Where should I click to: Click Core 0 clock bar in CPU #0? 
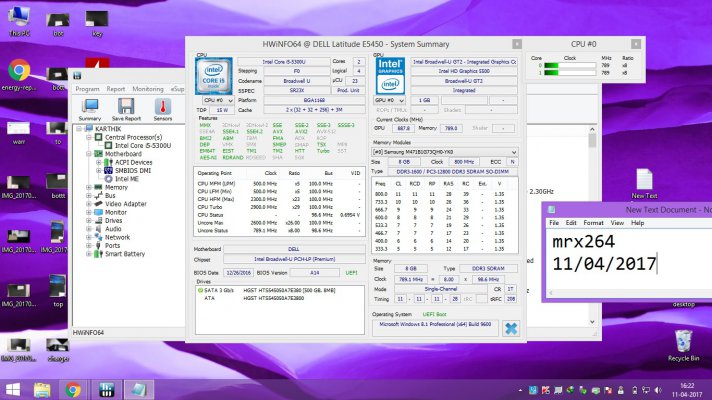[570, 65]
